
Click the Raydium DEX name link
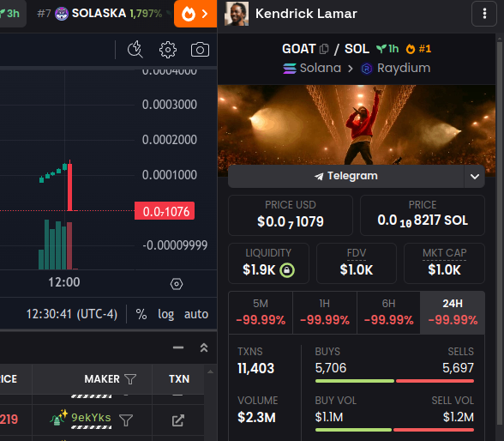point(404,68)
